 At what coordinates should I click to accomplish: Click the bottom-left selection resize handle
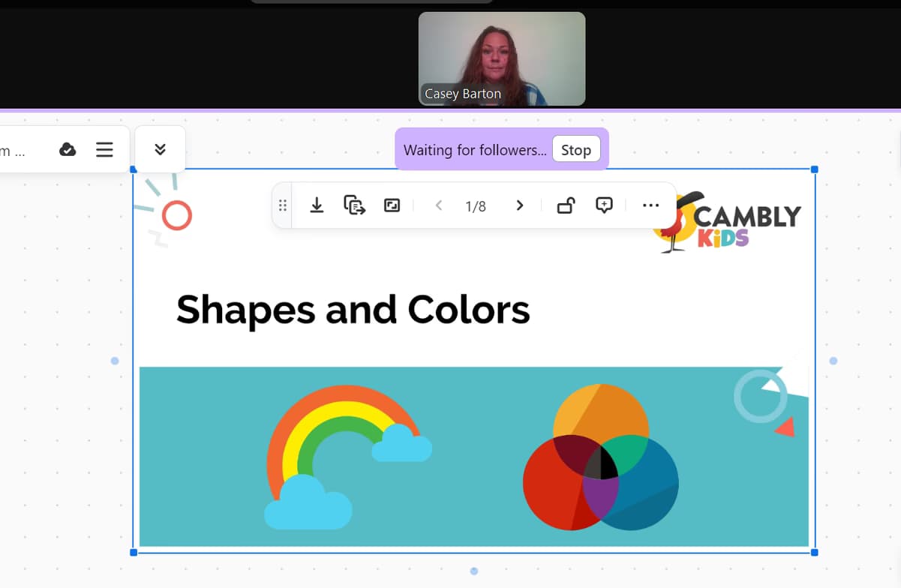click(x=134, y=553)
